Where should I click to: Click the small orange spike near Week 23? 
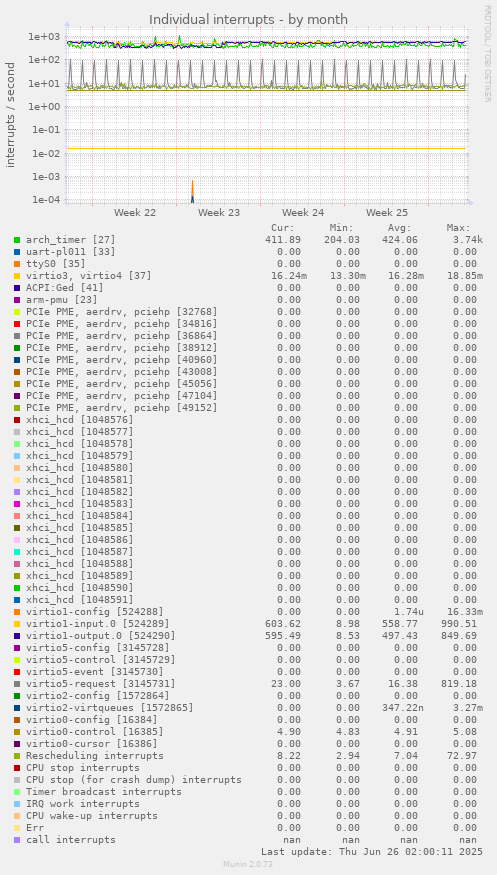pos(192,191)
